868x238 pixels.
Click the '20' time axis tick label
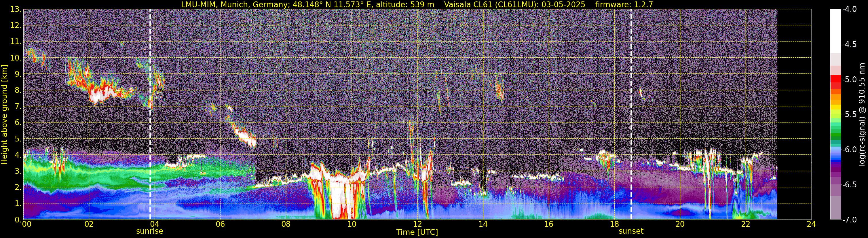[680, 224]
